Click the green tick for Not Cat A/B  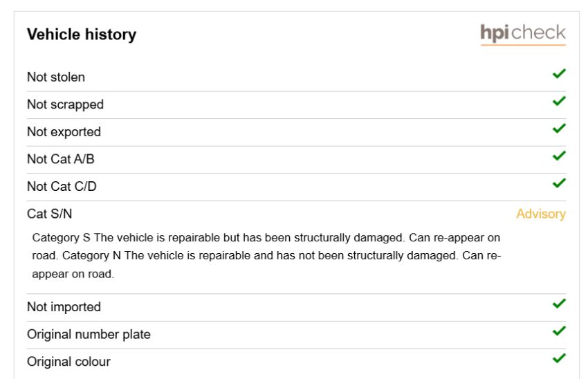(559, 156)
